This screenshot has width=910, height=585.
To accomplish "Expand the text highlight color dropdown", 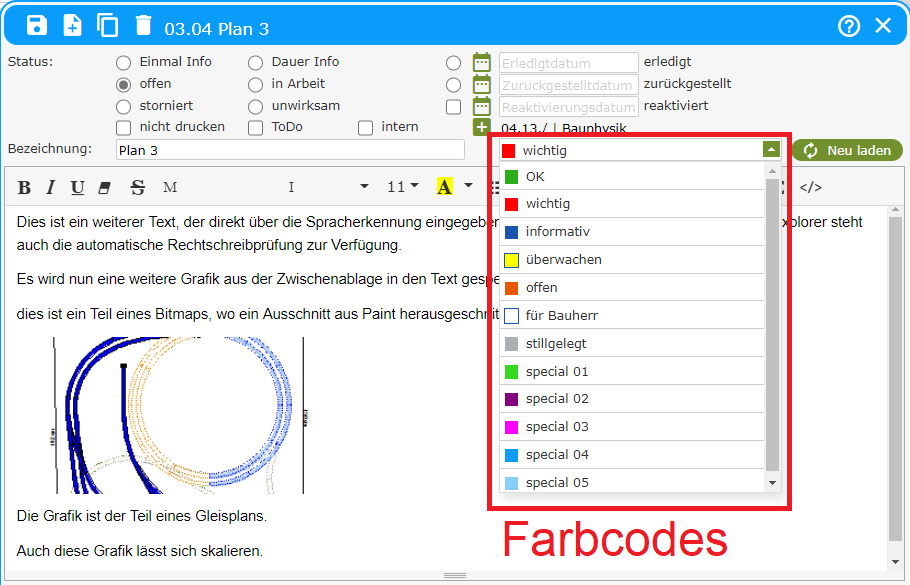I will [469, 187].
